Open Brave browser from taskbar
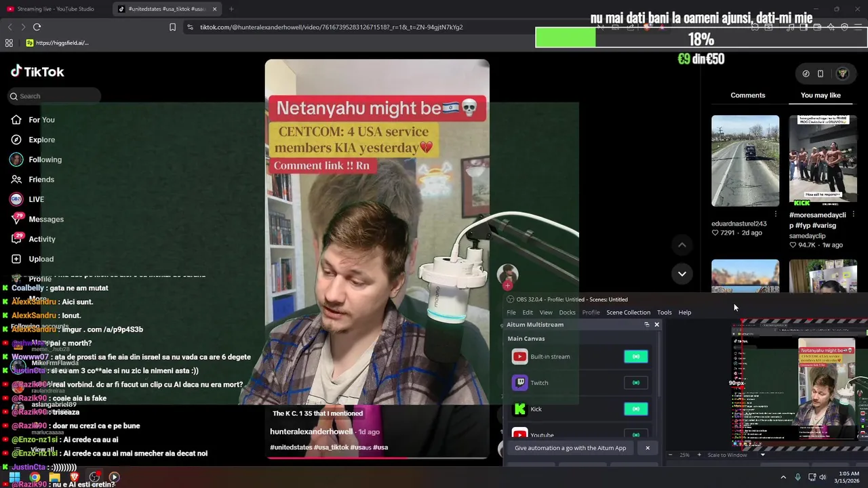868x488 pixels. [75, 477]
